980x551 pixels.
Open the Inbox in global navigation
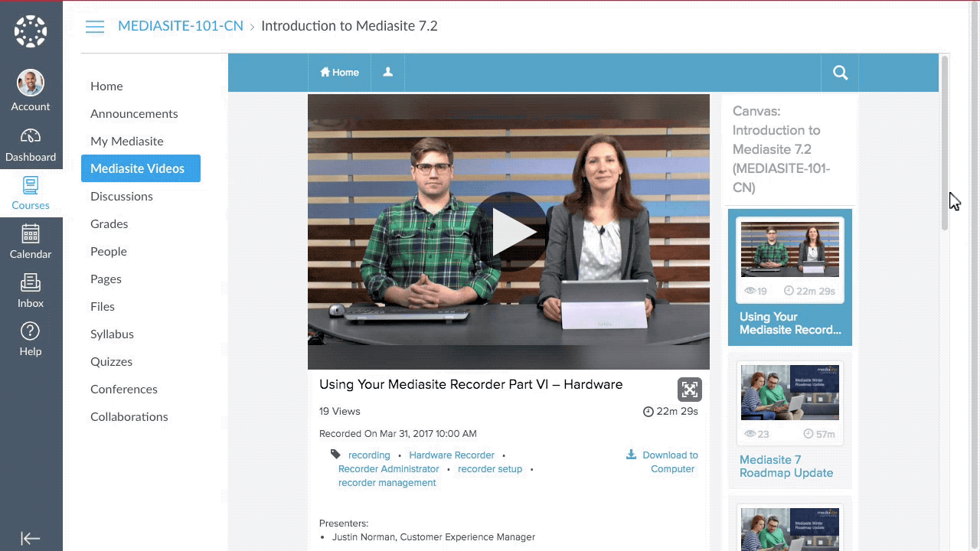31,291
